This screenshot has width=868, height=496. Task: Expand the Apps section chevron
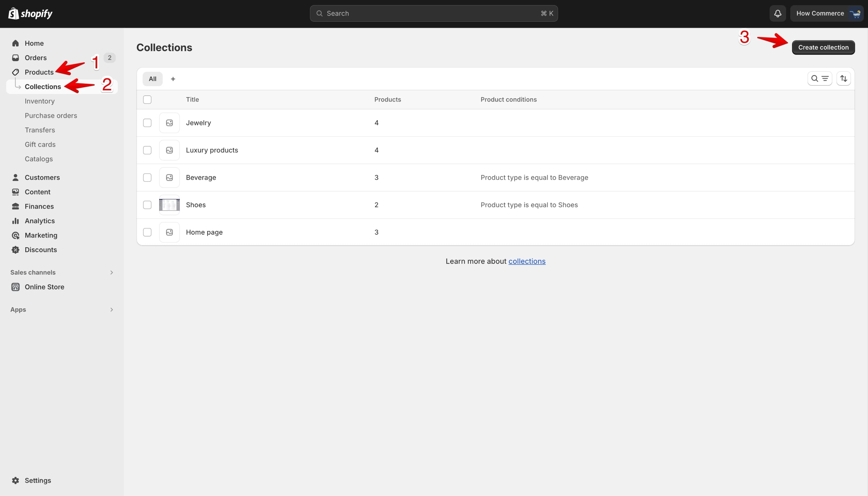[x=112, y=310]
